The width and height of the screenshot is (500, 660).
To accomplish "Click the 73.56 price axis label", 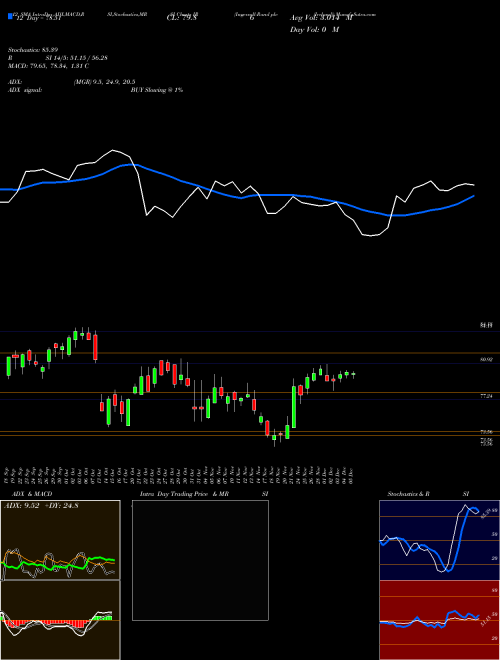I will pos(486,432).
